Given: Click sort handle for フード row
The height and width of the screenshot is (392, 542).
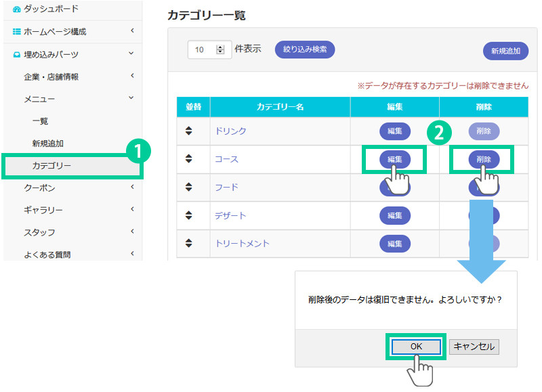Looking at the screenshot, I should 189,187.
